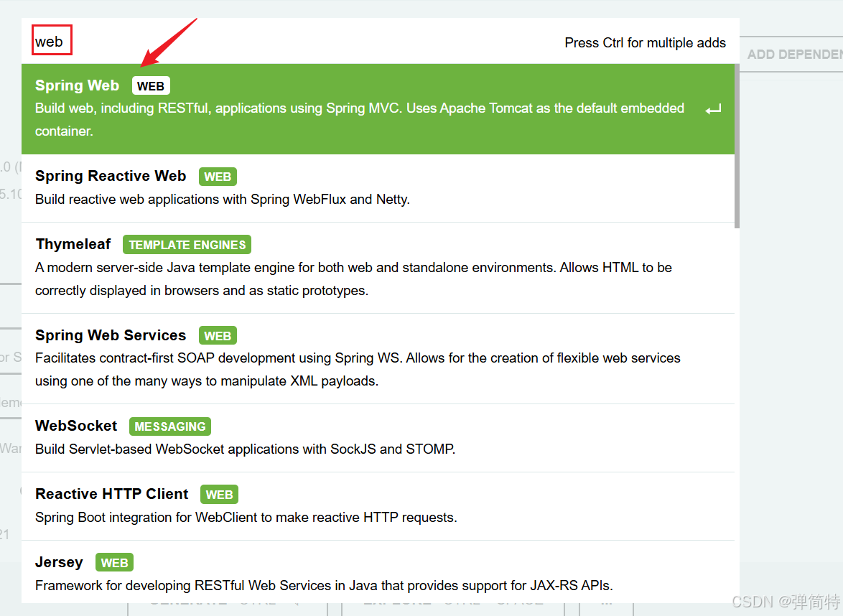Select the Spring Web dependency
The height and width of the screenshot is (616, 843).
[x=378, y=108]
